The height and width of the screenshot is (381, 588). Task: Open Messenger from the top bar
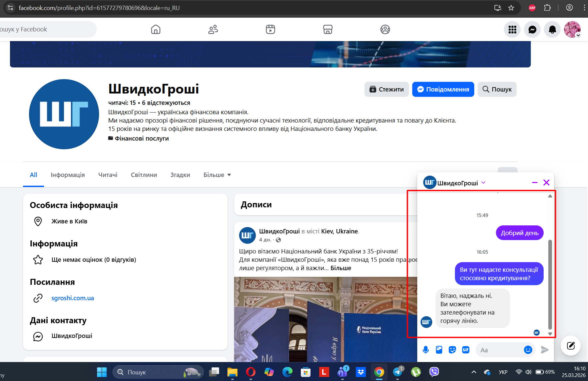(532, 29)
